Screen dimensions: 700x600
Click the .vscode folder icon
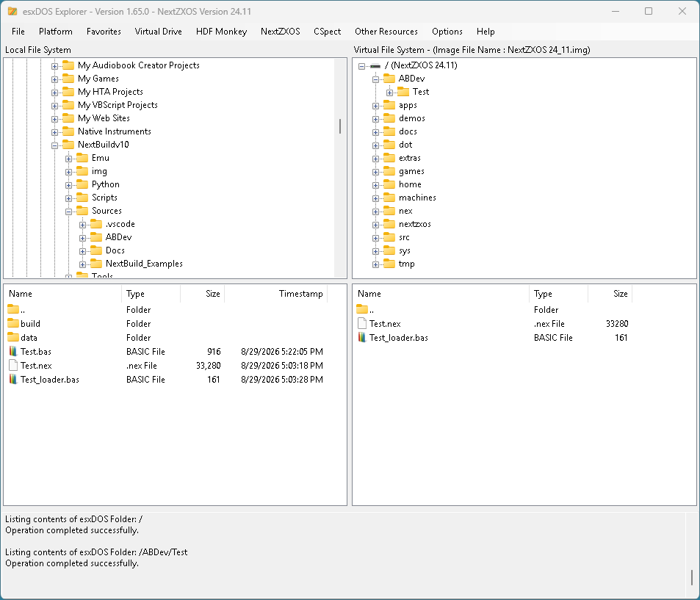pos(96,224)
